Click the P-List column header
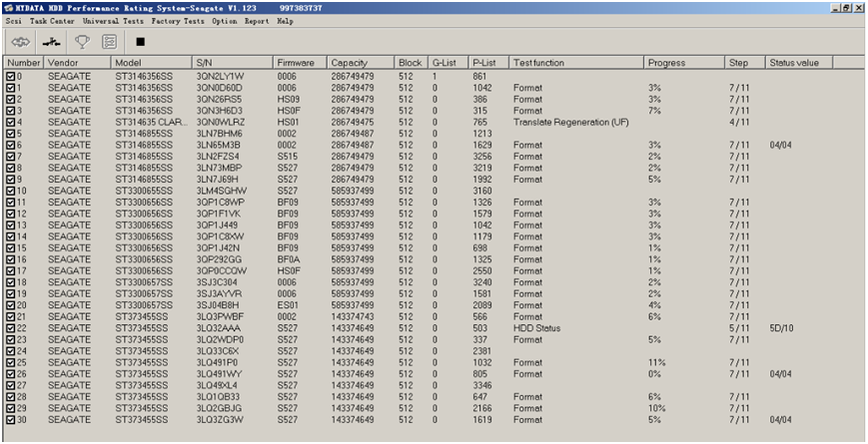The image size is (868, 444). (488, 63)
